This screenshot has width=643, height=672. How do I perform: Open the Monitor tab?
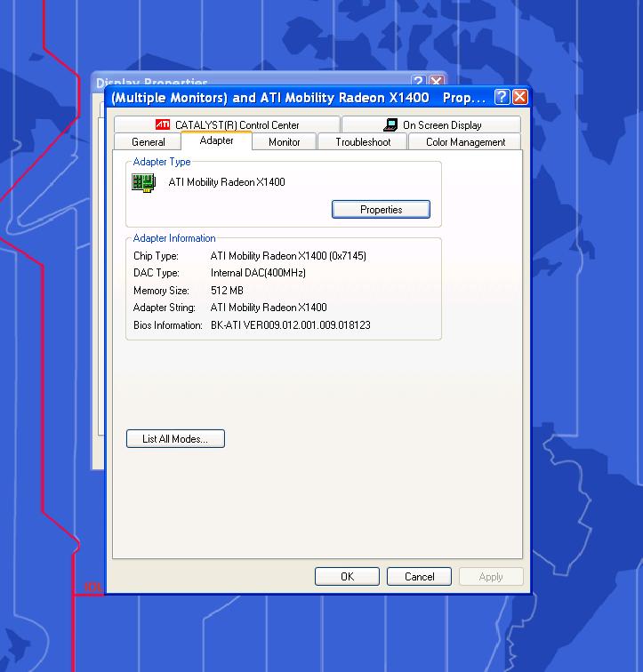285,142
